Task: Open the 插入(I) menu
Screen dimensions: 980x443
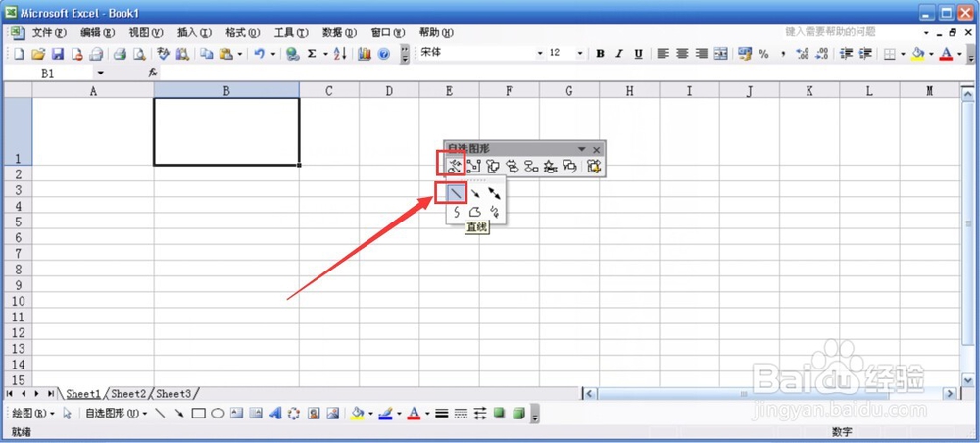Action: click(x=194, y=32)
